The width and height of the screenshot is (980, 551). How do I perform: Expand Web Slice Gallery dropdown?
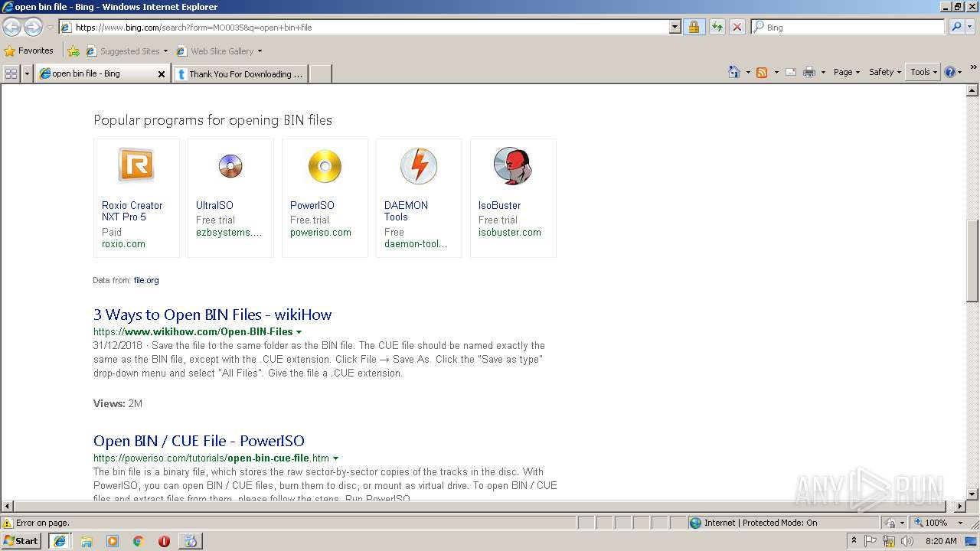pyautogui.click(x=260, y=51)
